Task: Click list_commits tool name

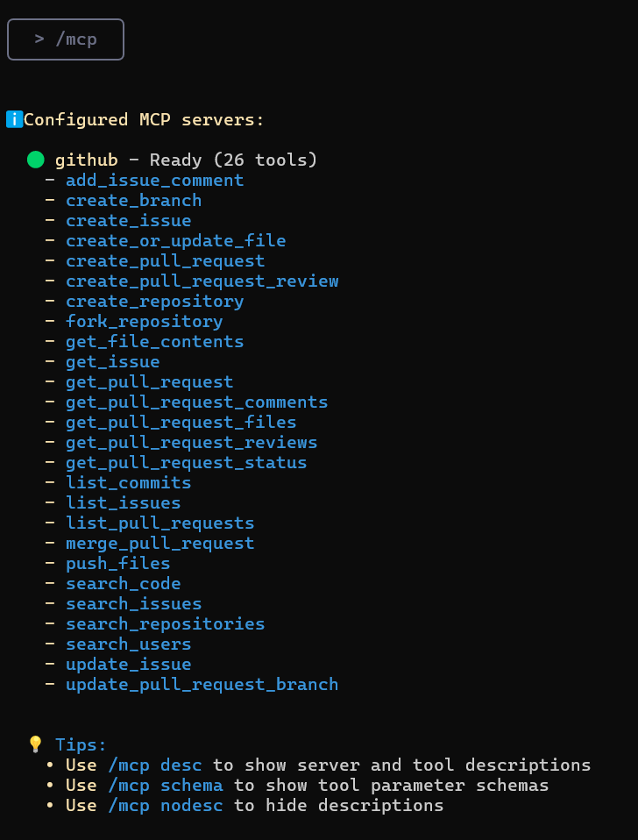Action: [129, 482]
